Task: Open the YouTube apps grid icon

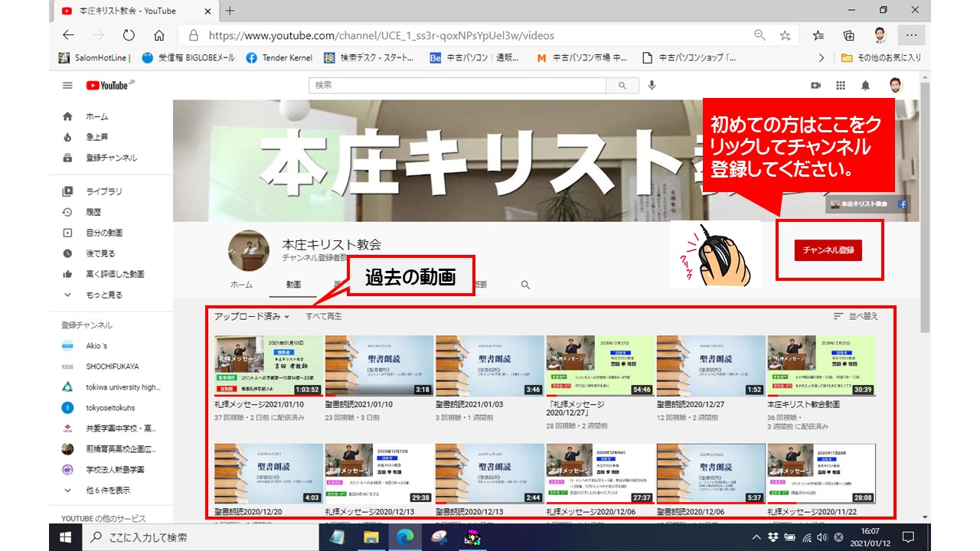Action: pos(841,86)
